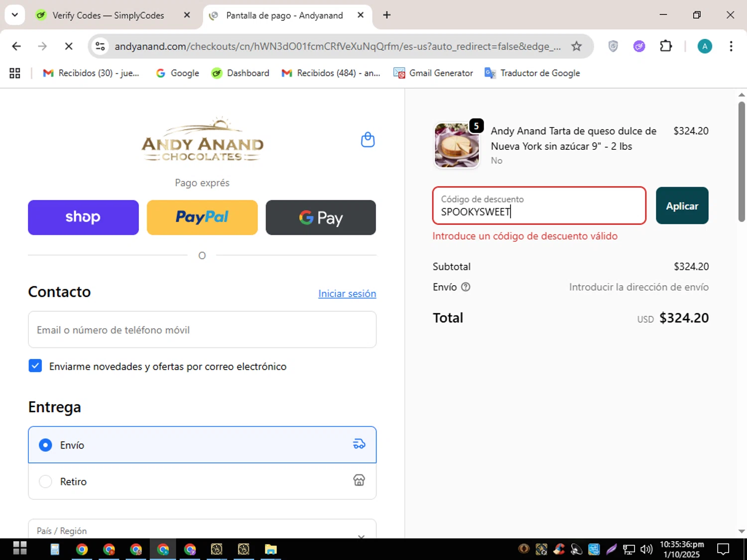The height and width of the screenshot is (560, 747).
Task: Click the volume icon in system tray
Action: coord(646,549)
